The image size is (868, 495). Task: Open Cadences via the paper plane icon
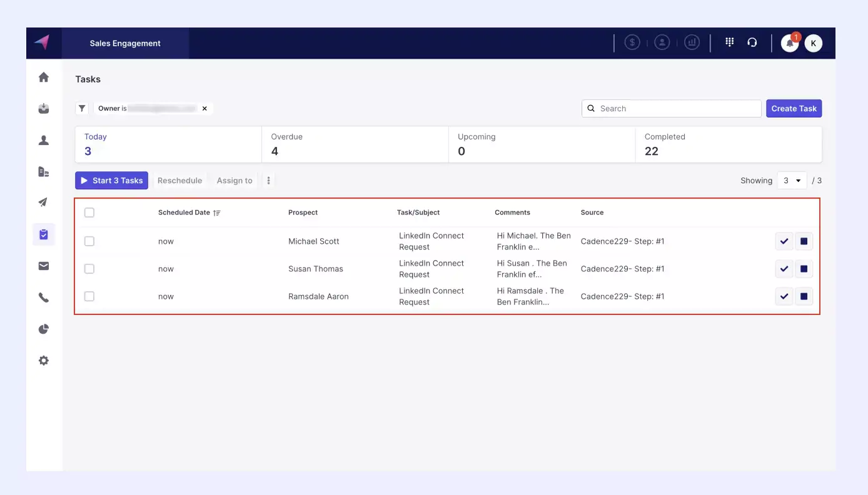pos(43,202)
